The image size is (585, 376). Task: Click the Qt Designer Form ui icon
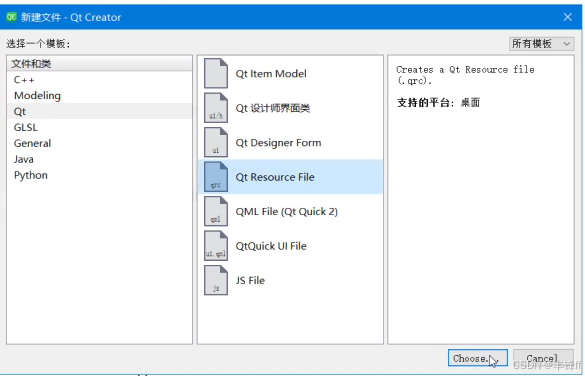(x=216, y=142)
